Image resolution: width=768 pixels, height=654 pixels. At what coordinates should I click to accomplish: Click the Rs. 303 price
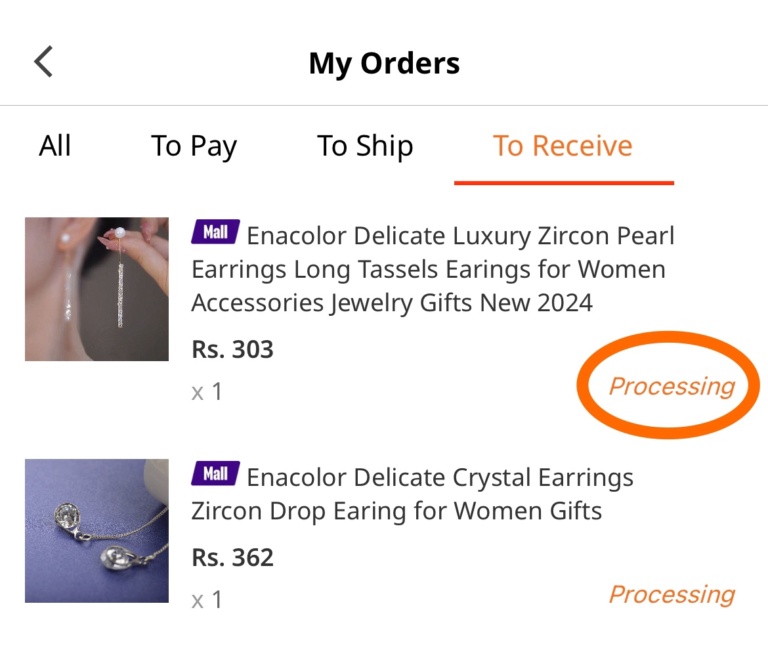point(232,349)
